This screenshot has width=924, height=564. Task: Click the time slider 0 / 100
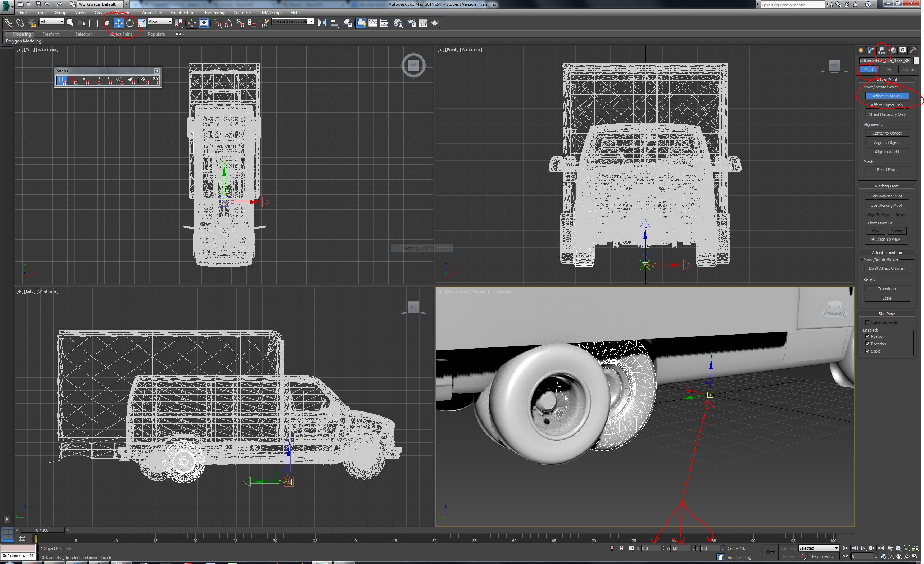[42, 530]
